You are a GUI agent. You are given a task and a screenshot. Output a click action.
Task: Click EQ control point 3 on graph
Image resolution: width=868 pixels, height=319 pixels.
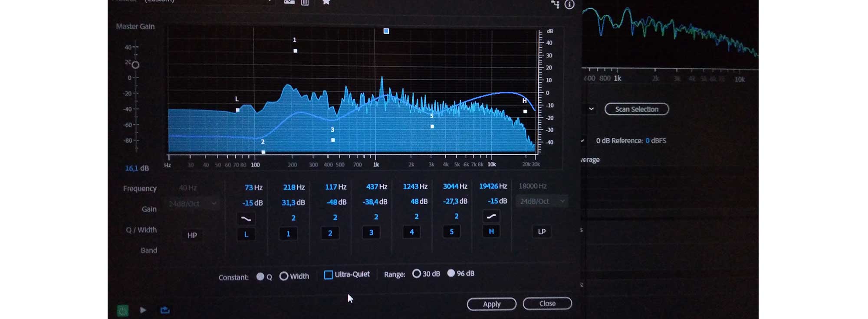pos(333,140)
